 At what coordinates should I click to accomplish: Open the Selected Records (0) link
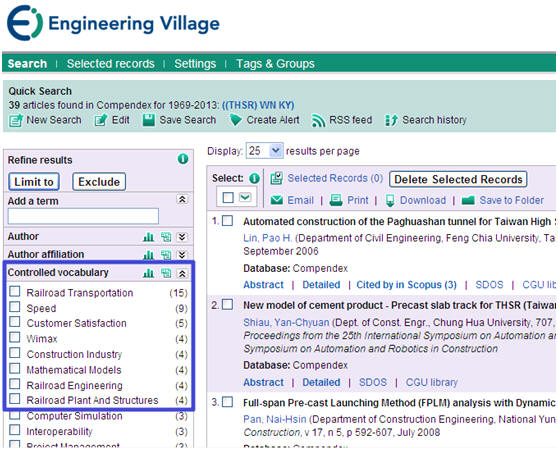[x=335, y=178]
